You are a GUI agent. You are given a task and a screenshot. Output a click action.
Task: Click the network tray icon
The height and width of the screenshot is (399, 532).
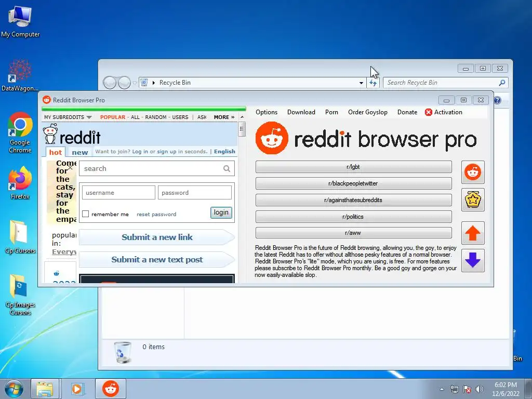[x=454, y=389]
